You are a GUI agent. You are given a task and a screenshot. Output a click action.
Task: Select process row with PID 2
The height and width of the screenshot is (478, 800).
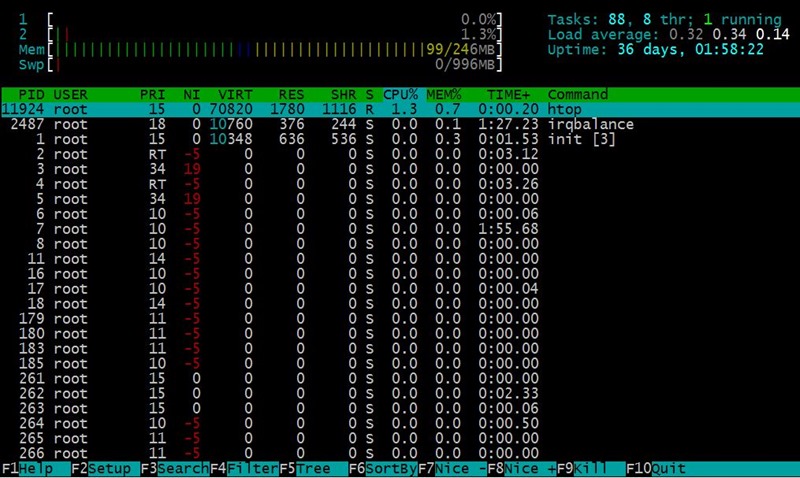(x=400, y=154)
